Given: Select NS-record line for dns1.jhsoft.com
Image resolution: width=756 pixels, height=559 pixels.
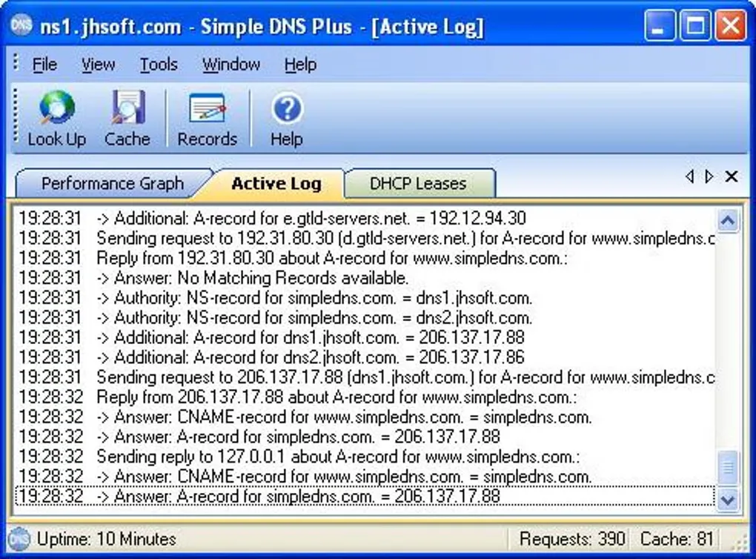Looking at the screenshot, I should point(365,297).
